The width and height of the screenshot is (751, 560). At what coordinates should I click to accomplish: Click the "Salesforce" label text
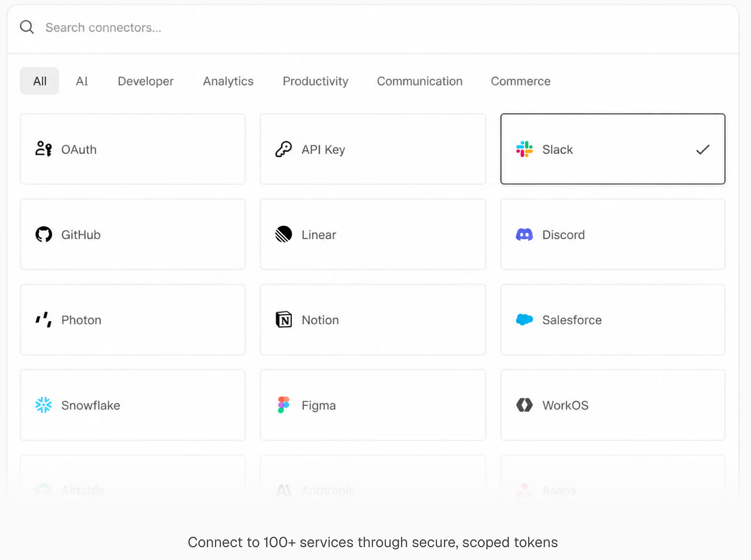click(x=572, y=320)
